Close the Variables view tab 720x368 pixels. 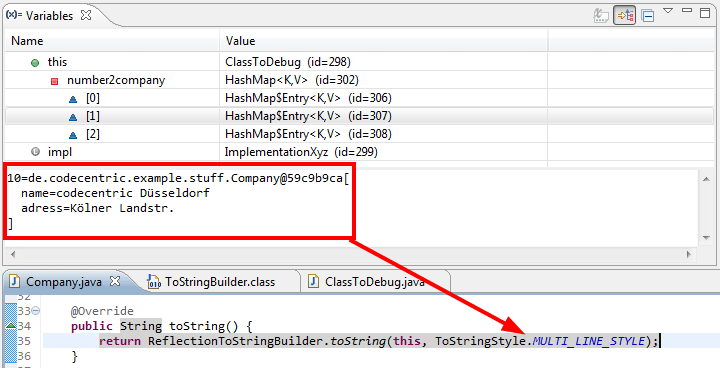[x=86, y=15]
